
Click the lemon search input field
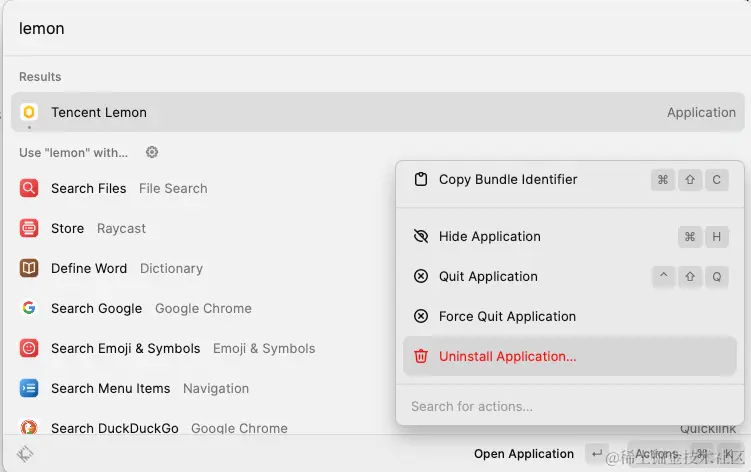click(x=376, y=29)
